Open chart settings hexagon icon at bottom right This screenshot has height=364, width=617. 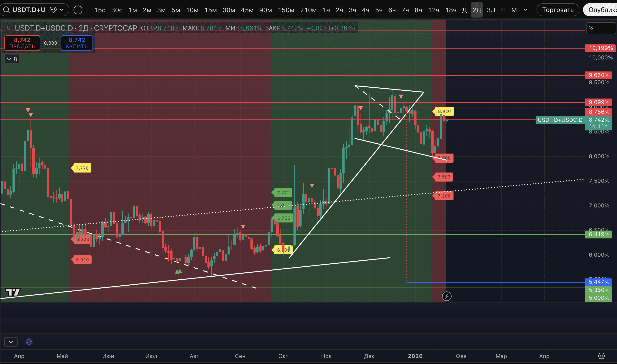coord(602,356)
